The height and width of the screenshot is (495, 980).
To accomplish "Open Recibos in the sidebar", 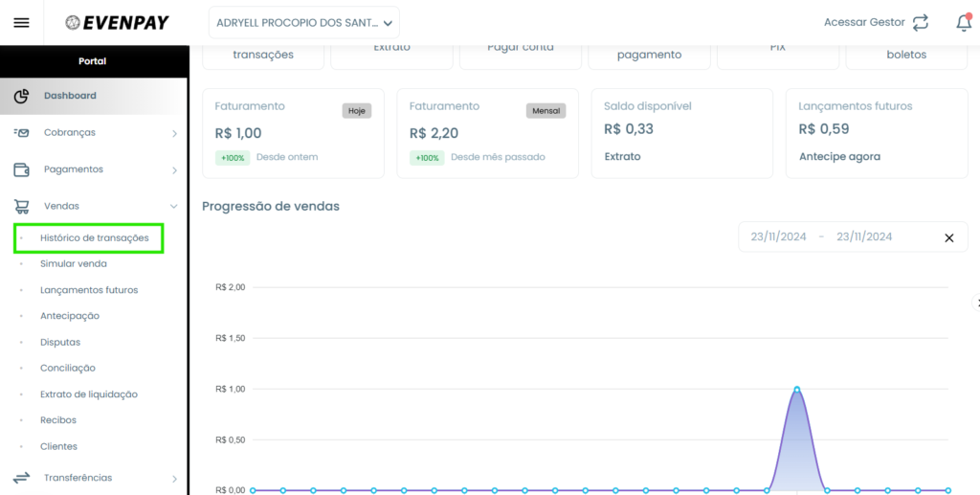I will (x=58, y=420).
